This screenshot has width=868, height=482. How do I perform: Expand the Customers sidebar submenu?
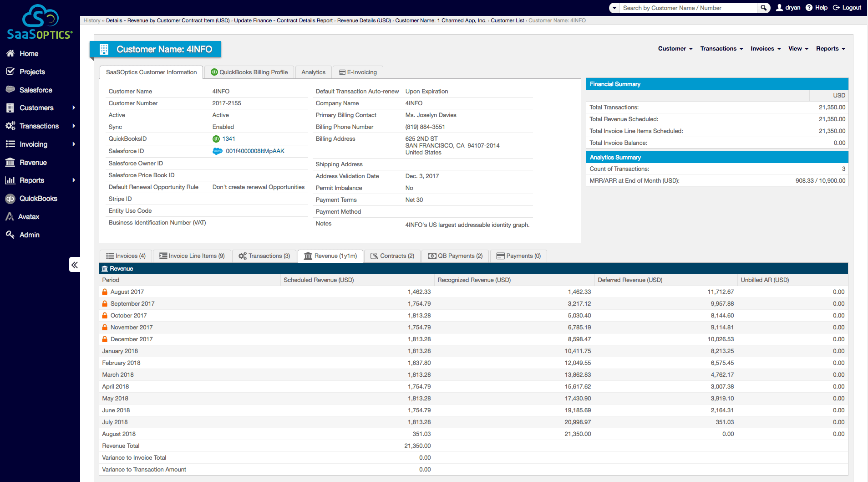pos(74,108)
